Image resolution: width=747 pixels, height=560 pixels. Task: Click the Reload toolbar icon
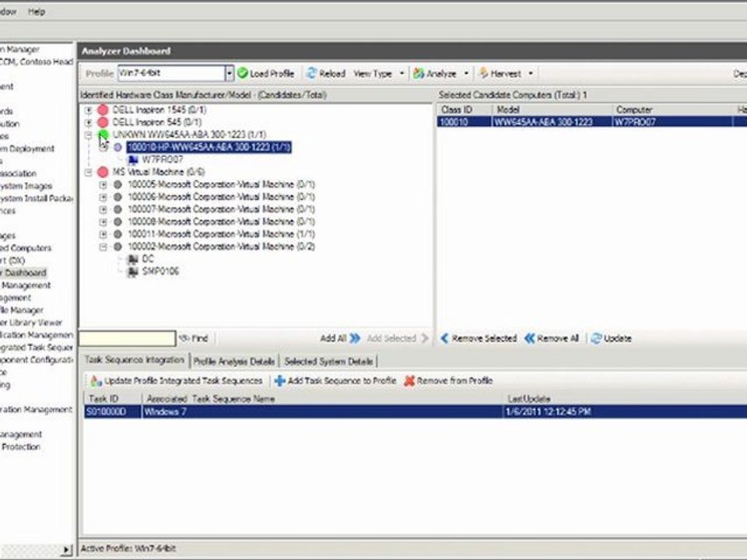click(x=311, y=73)
